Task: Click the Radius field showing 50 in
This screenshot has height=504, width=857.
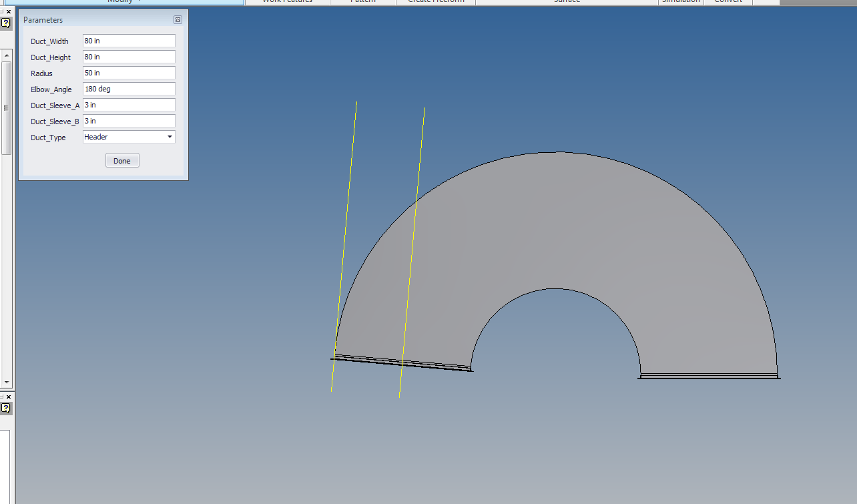Action: coord(129,73)
